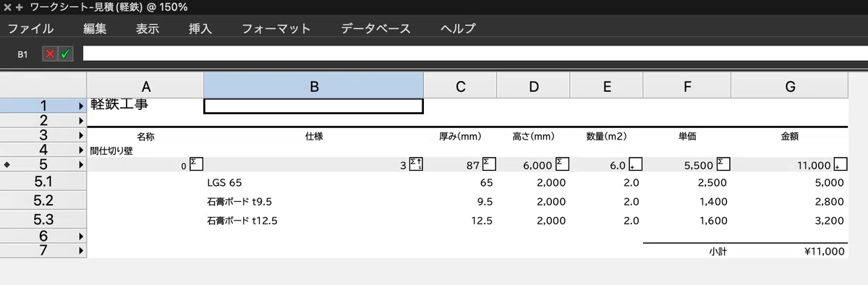
Task: Select sub-row 5.2 header
Action: [x=43, y=201]
